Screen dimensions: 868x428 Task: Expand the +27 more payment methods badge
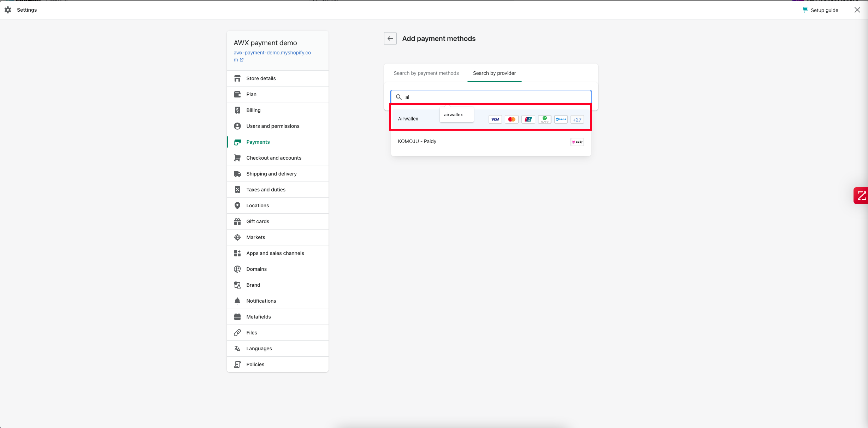pyautogui.click(x=577, y=119)
